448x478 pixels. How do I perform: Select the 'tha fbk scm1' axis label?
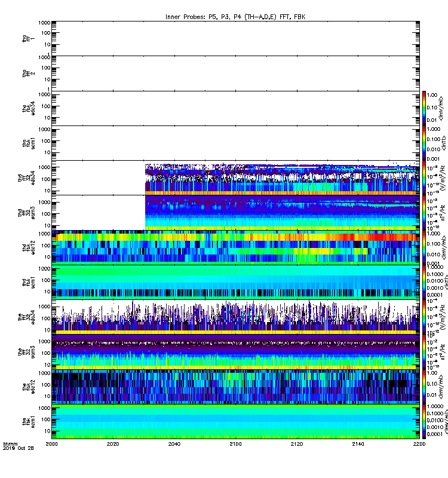(28, 143)
